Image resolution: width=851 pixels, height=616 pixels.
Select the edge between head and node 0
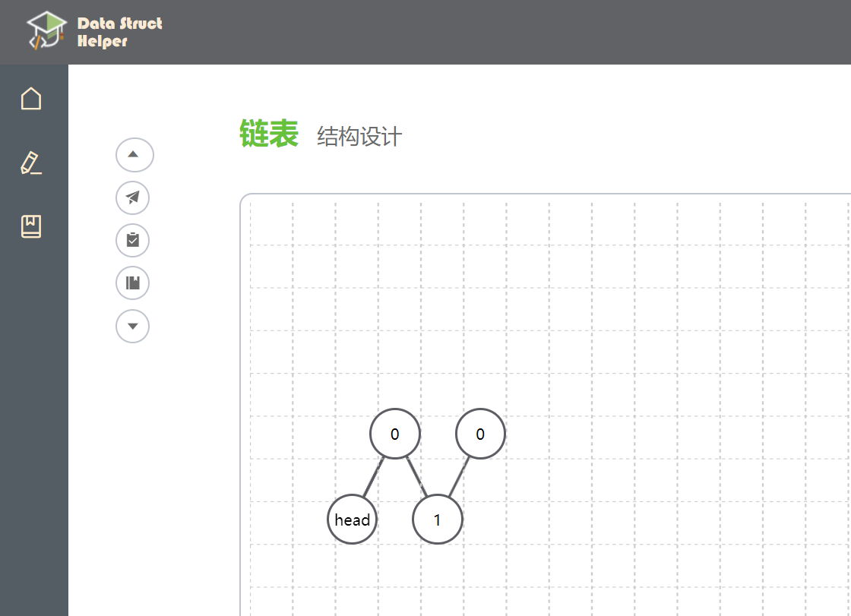click(x=372, y=477)
